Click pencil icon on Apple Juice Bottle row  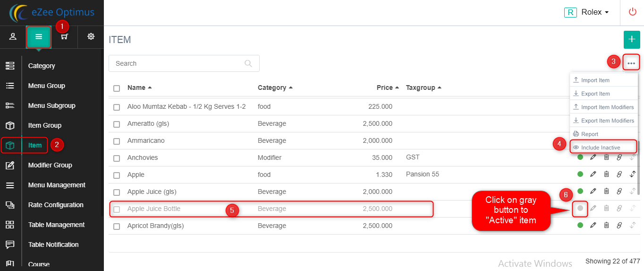(593, 208)
